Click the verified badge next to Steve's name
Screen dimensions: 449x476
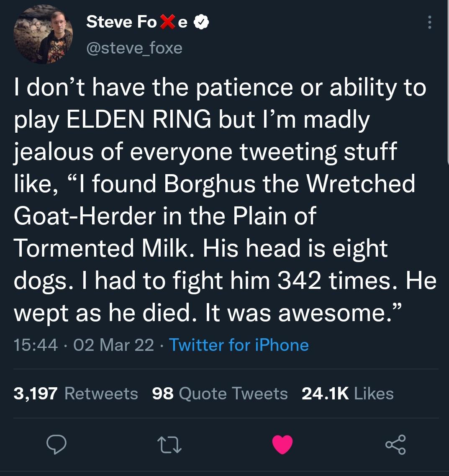(202, 22)
